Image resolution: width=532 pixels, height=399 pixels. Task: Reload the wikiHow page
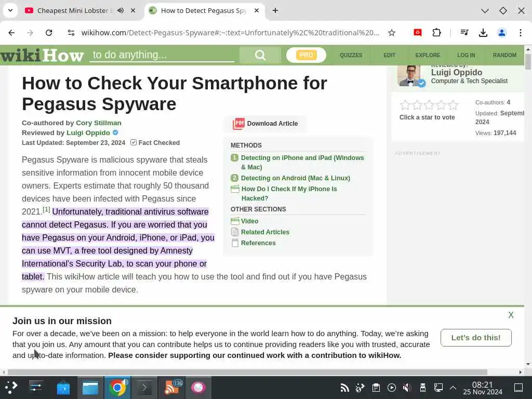pyautogui.click(x=49, y=33)
